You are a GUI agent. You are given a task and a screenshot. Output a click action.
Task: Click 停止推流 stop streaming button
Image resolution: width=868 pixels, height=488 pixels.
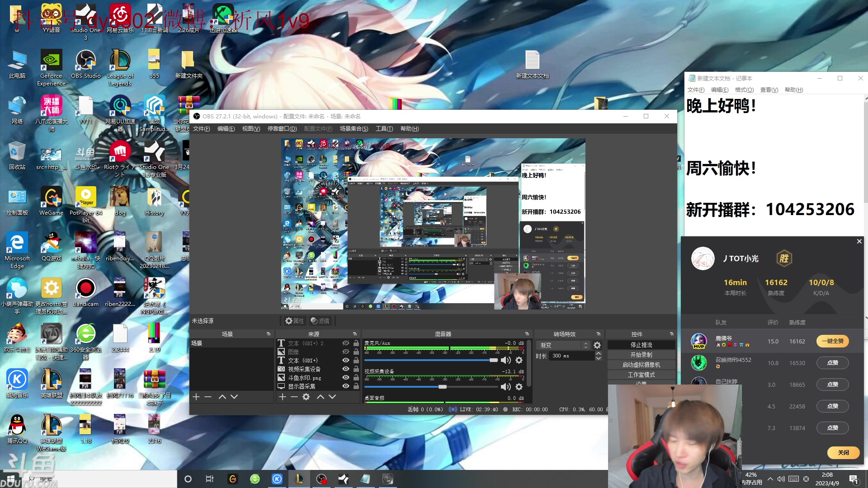click(641, 345)
